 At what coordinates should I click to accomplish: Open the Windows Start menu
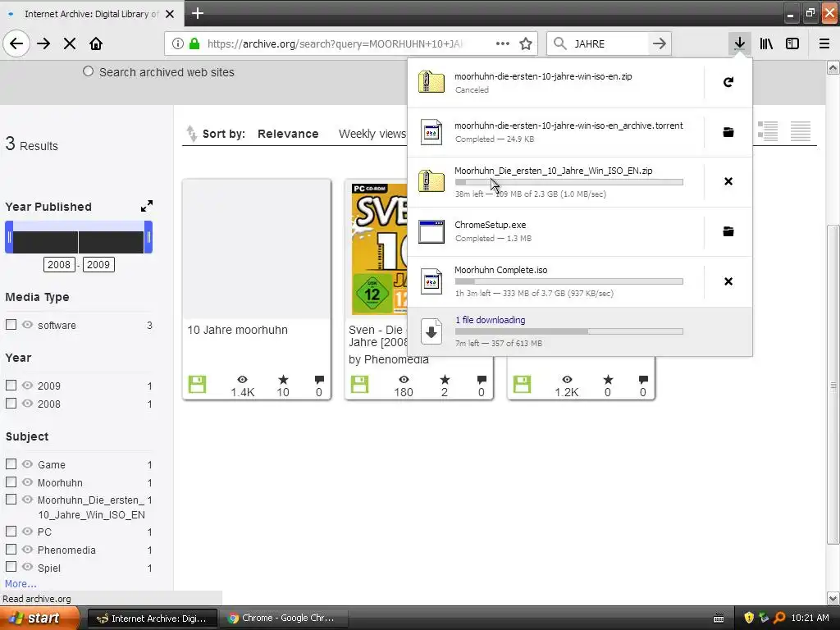click(x=39, y=619)
